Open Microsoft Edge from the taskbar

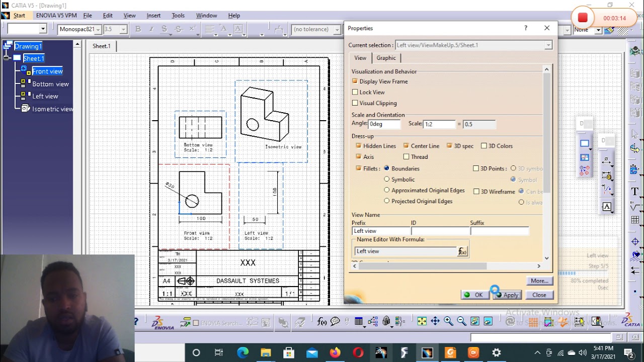pyautogui.click(x=243, y=352)
